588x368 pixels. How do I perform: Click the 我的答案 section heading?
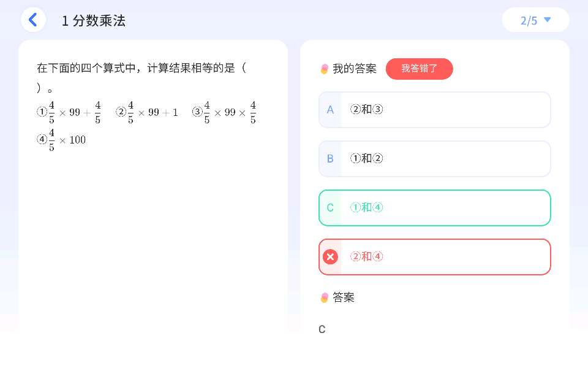pos(355,69)
